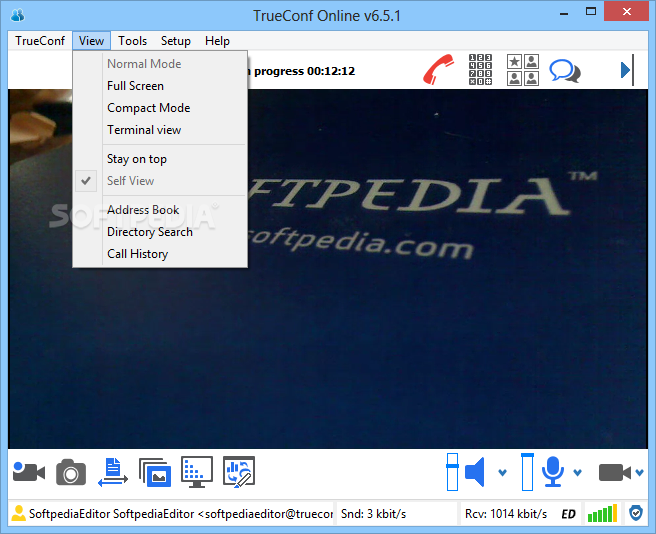Click the yellow user status icon
The image size is (656, 534).
(18, 513)
